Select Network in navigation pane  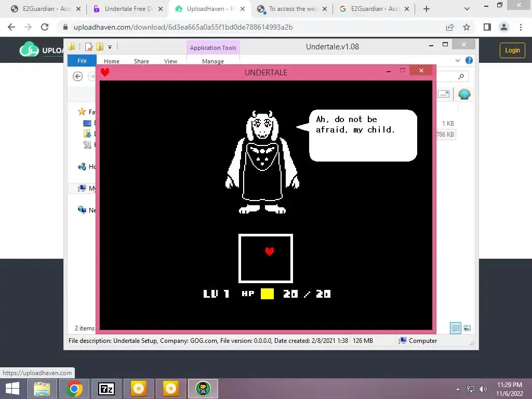pos(87,210)
